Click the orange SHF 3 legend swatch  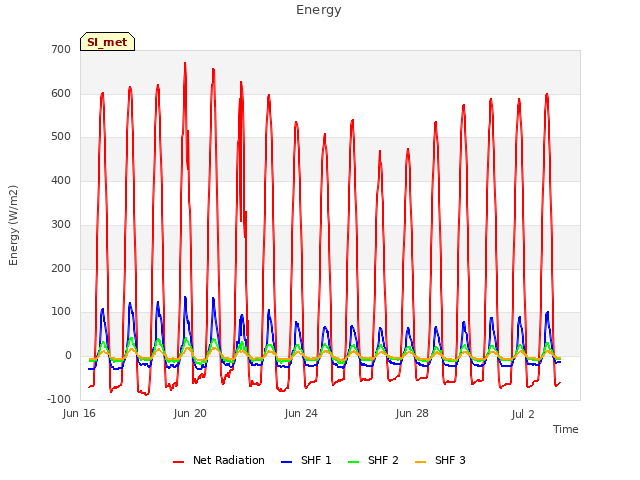coord(420,462)
